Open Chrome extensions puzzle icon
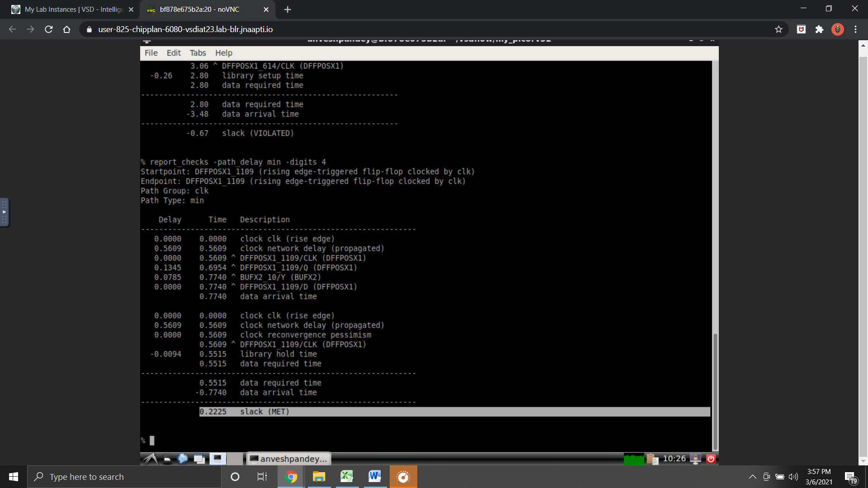The height and width of the screenshot is (488, 868). click(x=819, y=29)
